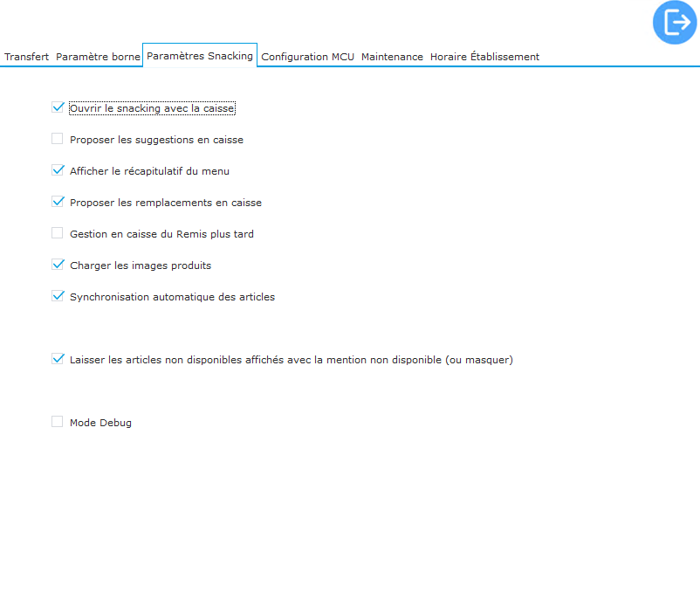This screenshot has height=607, width=700.
Task: Click the 'Gestion en caisse du Remis plus tard' label
Action: point(161,234)
